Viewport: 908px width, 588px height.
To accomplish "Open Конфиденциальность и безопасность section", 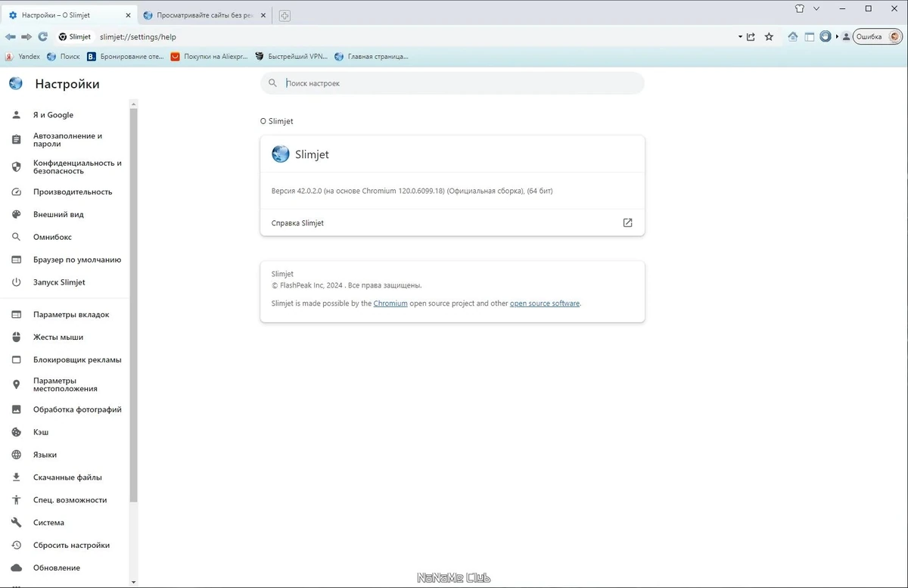I will [65, 166].
